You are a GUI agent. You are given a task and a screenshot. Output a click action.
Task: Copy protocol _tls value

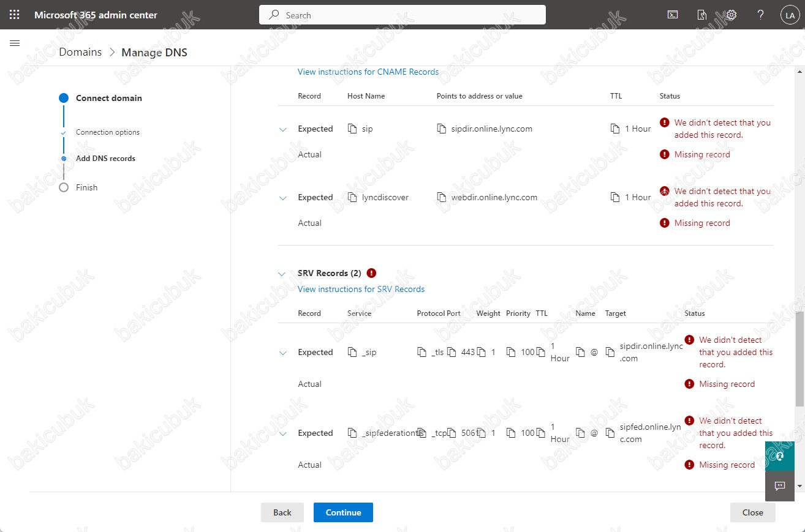[x=421, y=352]
